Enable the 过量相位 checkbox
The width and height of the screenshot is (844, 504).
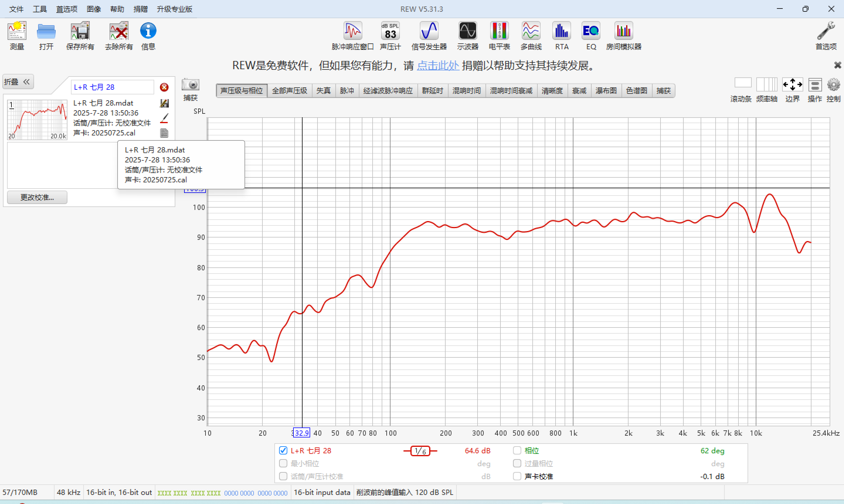pos(517,463)
